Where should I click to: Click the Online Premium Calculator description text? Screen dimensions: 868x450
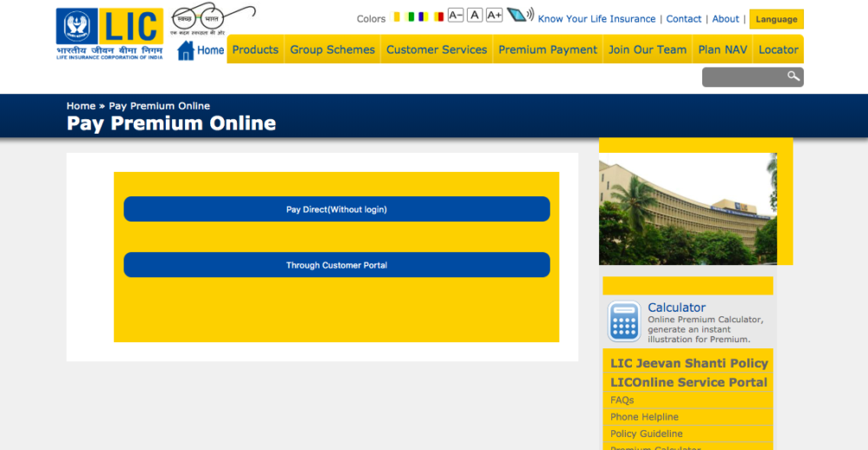(706, 330)
